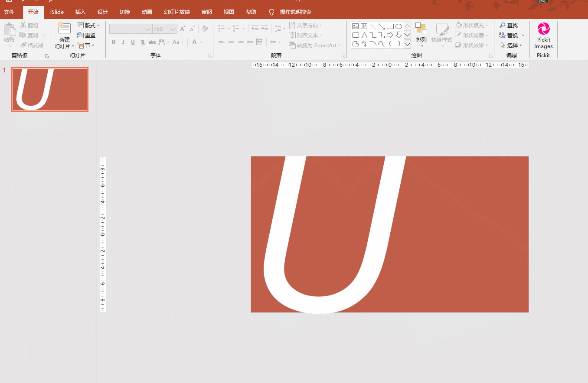Open the 设计 (Design) ribbon tab

click(102, 12)
